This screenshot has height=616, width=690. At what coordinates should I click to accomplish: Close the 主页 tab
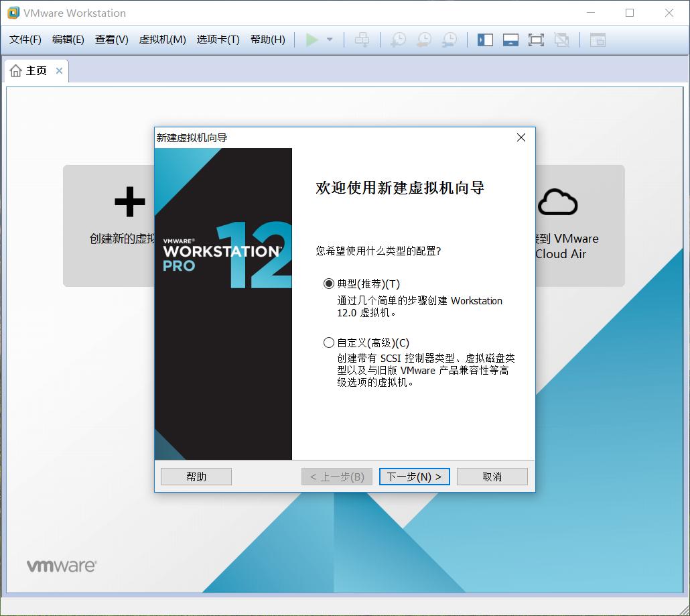coord(58,70)
